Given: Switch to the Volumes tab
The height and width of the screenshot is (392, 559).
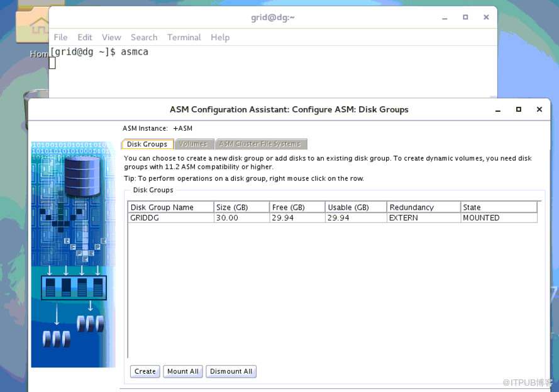Looking at the screenshot, I should pos(193,144).
